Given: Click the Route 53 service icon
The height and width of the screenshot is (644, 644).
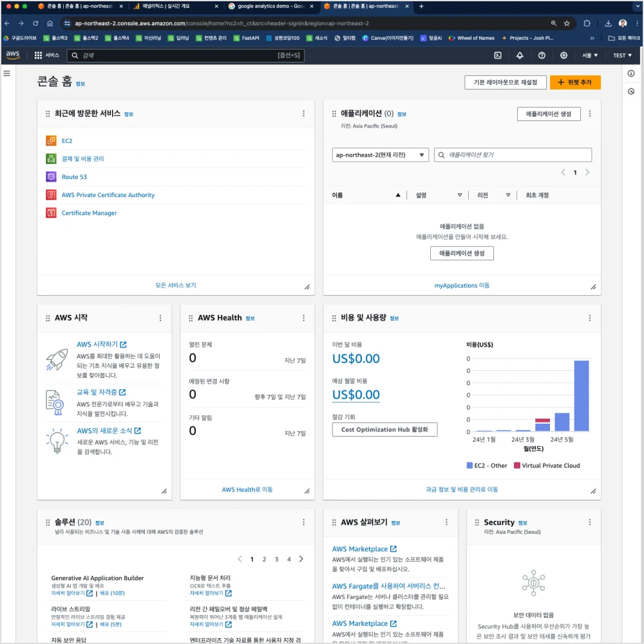Looking at the screenshot, I should coord(51,176).
